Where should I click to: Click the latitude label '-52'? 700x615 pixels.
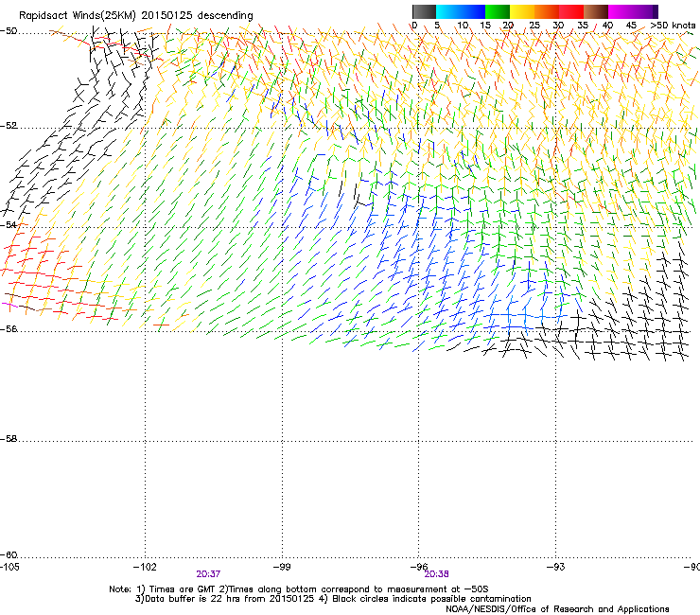[9, 126]
